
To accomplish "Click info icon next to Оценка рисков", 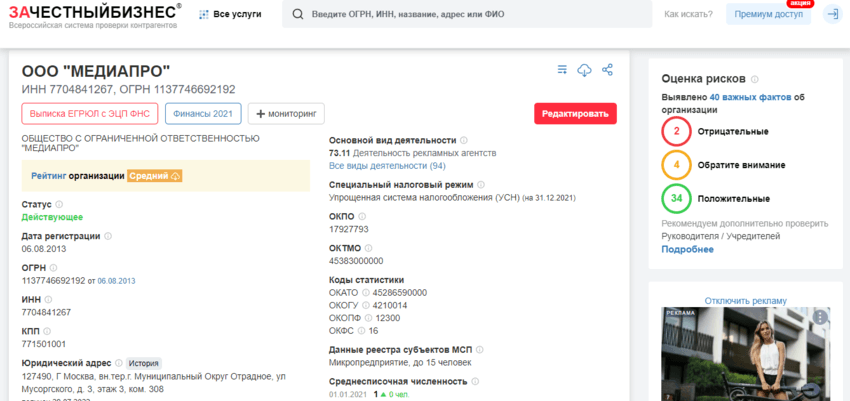I will coord(755,80).
